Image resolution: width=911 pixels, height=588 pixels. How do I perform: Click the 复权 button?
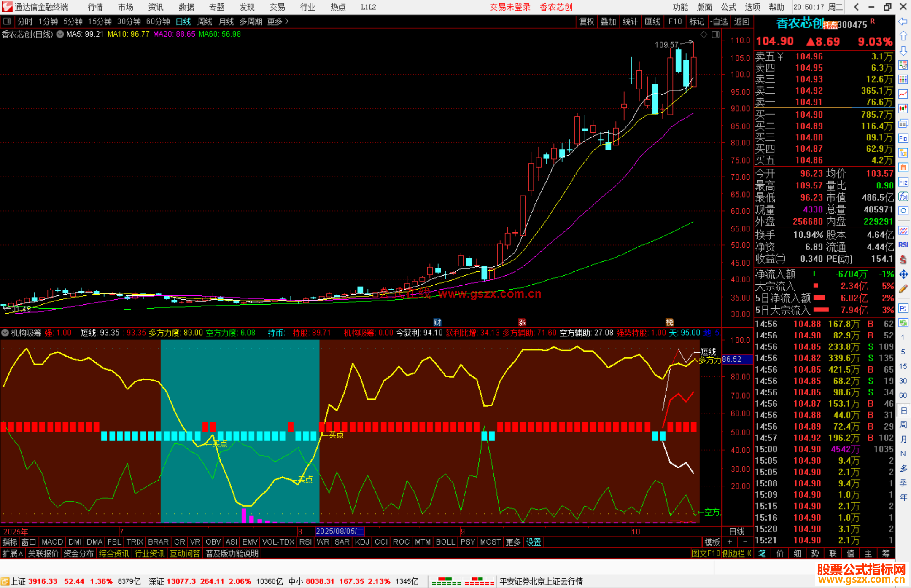[x=586, y=21]
